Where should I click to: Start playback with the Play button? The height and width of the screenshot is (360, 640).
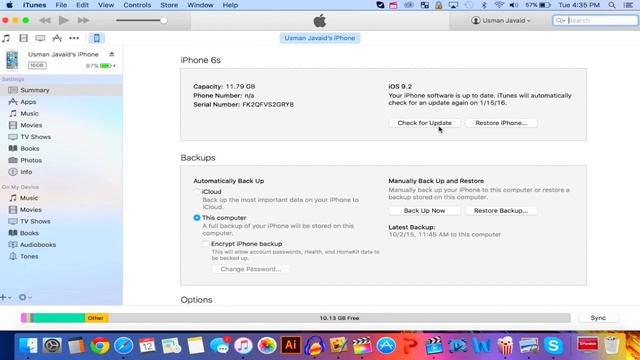click(63, 20)
